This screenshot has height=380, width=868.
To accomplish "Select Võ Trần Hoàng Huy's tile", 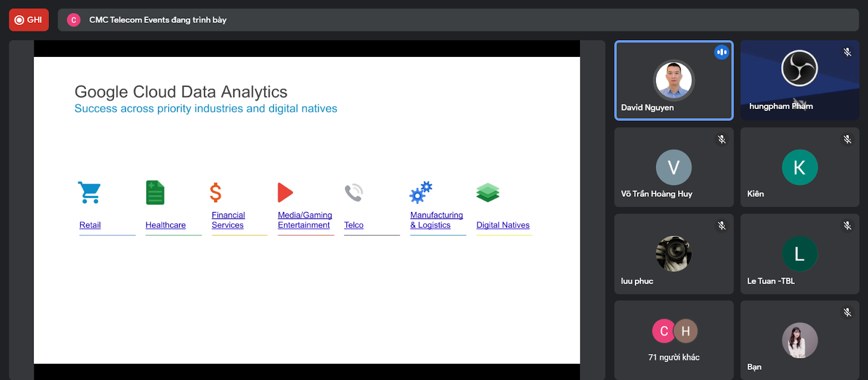I will click(674, 167).
